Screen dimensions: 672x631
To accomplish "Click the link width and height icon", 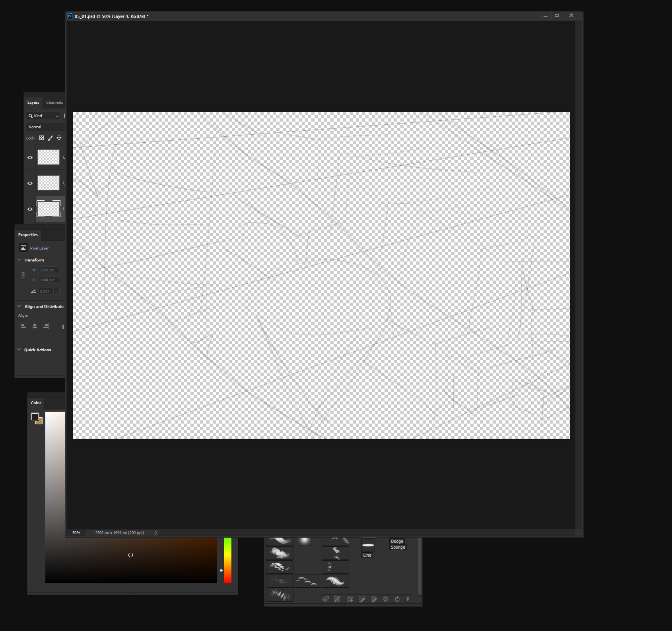I will [x=22, y=275].
